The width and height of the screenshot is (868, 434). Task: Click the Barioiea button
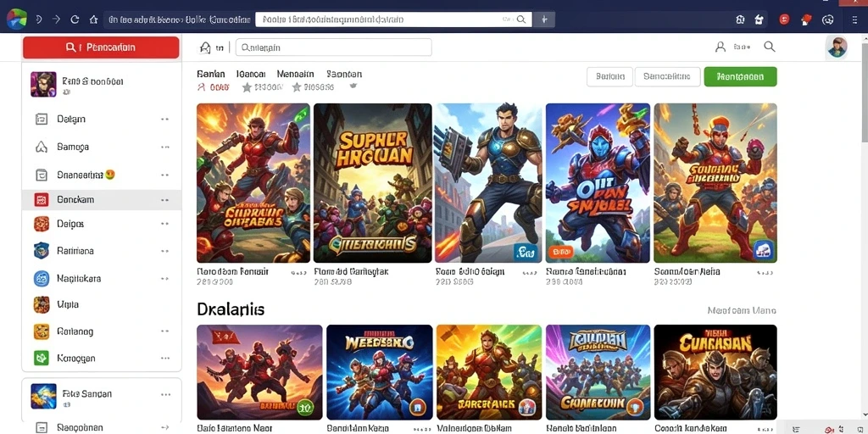click(x=609, y=77)
